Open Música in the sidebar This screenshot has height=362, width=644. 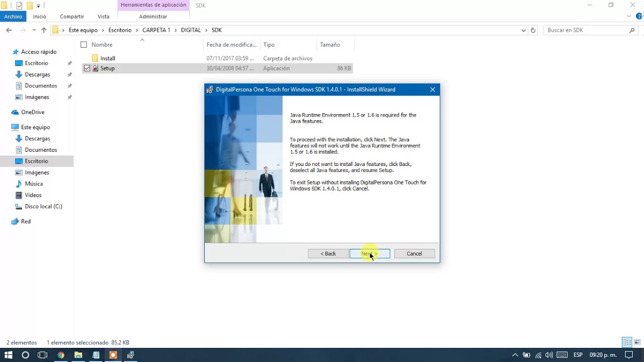pyautogui.click(x=34, y=184)
